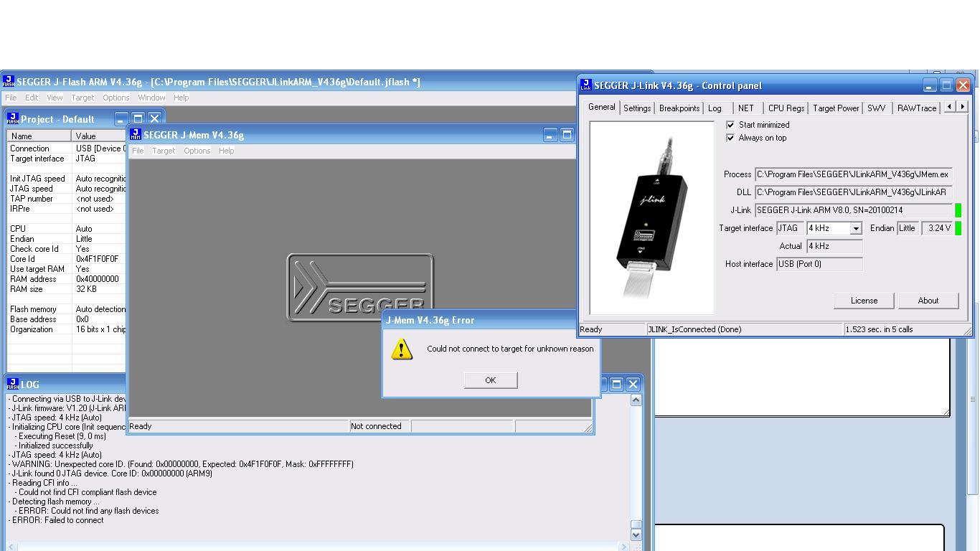Click the Name column header in Project
The image size is (980, 551).
(x=39, y=136)
